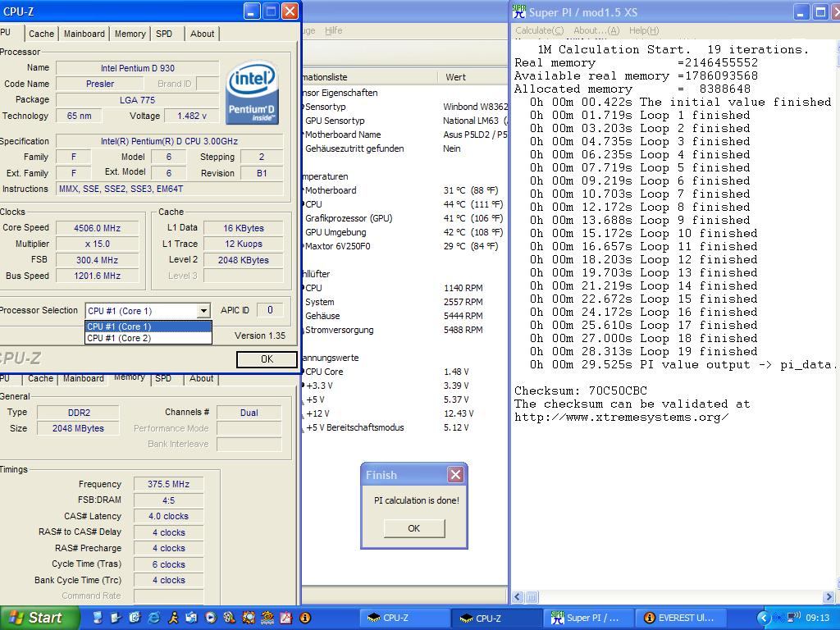Click Stromversorgung fan row 5488 RPM
The image size is (840, 630).
pos(405,330)
